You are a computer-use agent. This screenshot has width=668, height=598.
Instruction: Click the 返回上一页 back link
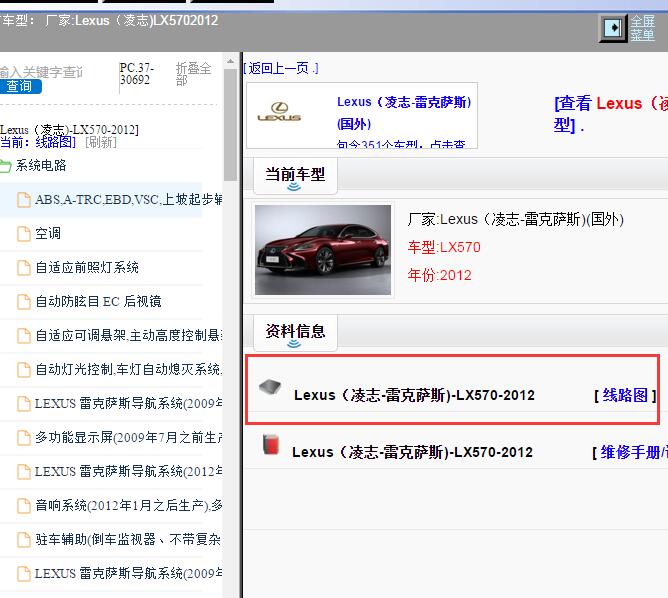click(x=281, y=68)
